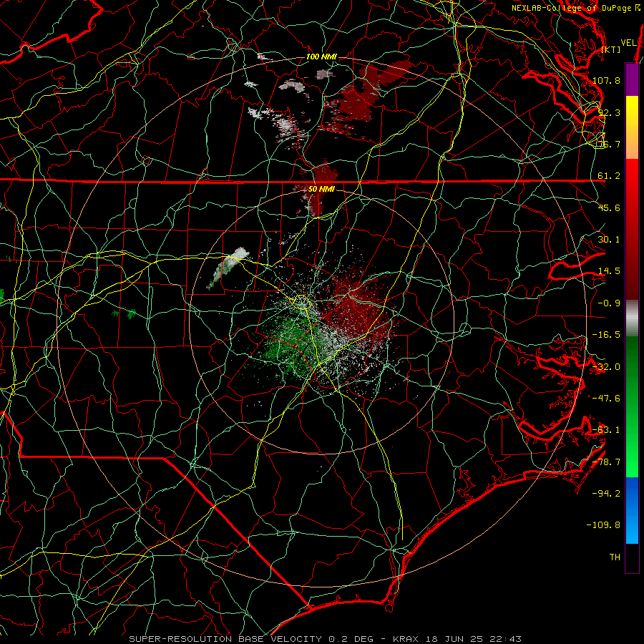This screenshot has height=644, width=644.
Task: Select the -47.6 legend value
Action: [606, 399]
